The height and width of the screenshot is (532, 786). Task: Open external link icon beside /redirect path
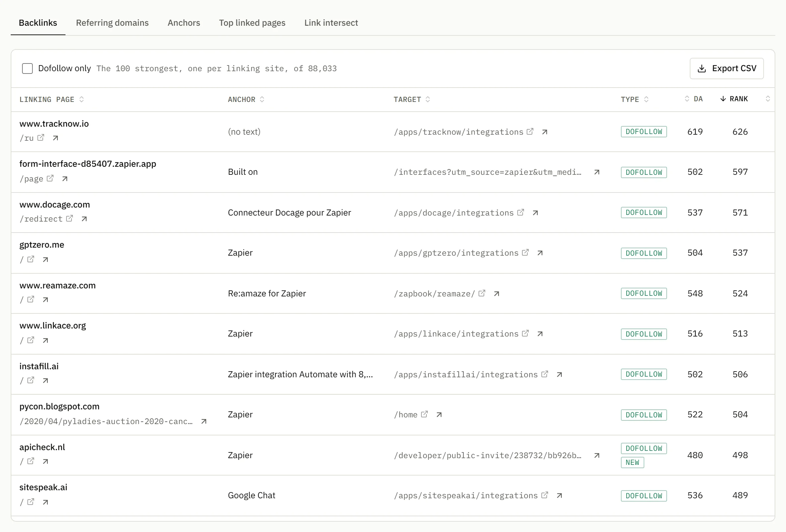click(x=69, y=219)
